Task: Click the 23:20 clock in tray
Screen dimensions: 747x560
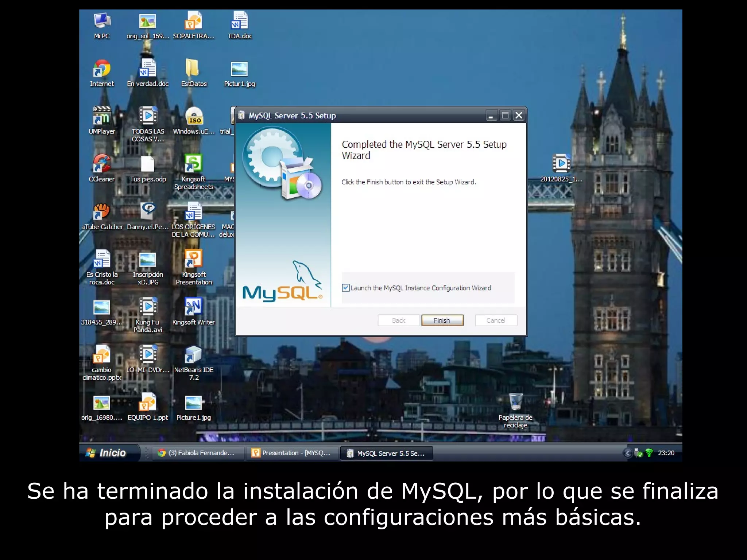Action: tap(666, 453)
